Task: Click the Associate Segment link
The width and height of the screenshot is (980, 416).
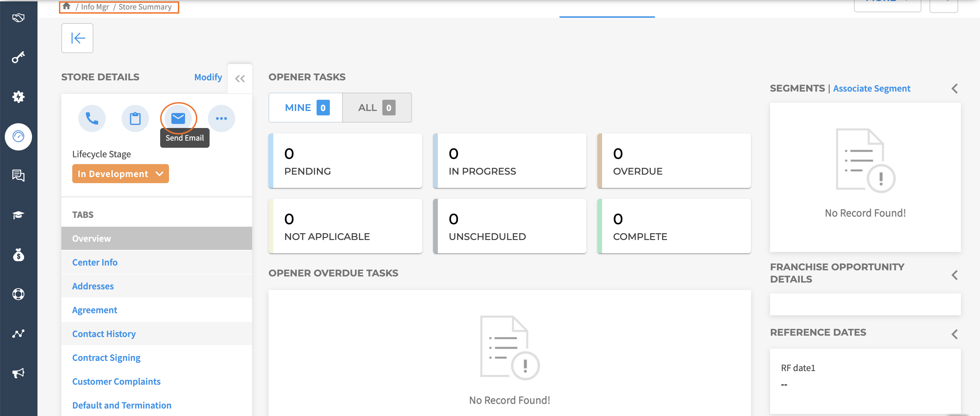Action: coord(872,89)
